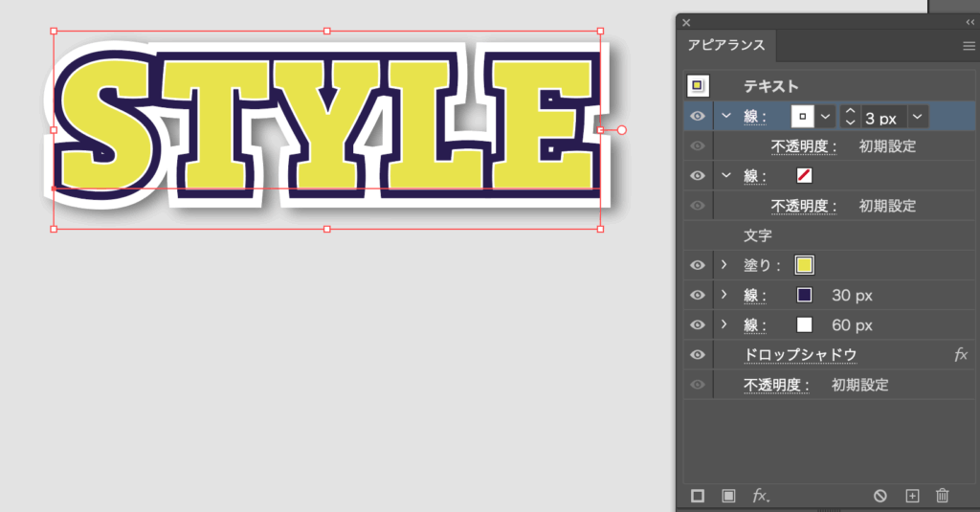Click the Duplicate Selected Item icon
Screen dimensions: 980x512
(912, 495)
